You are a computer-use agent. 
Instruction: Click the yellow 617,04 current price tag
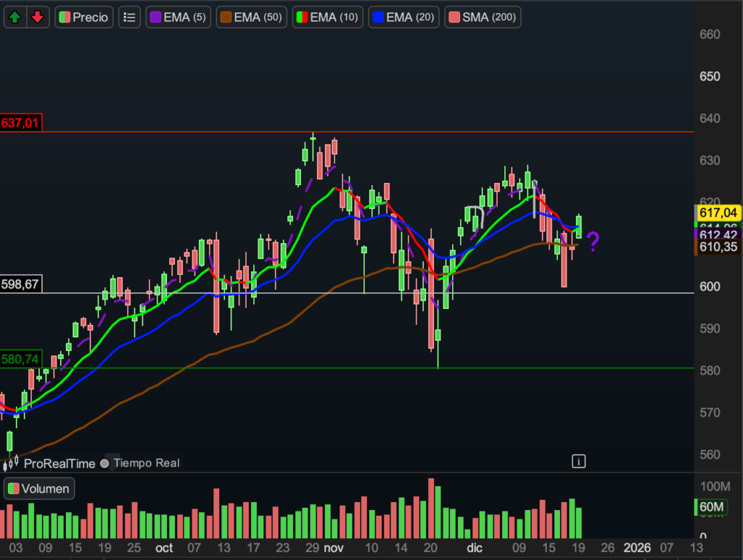(x=716, y=213)
